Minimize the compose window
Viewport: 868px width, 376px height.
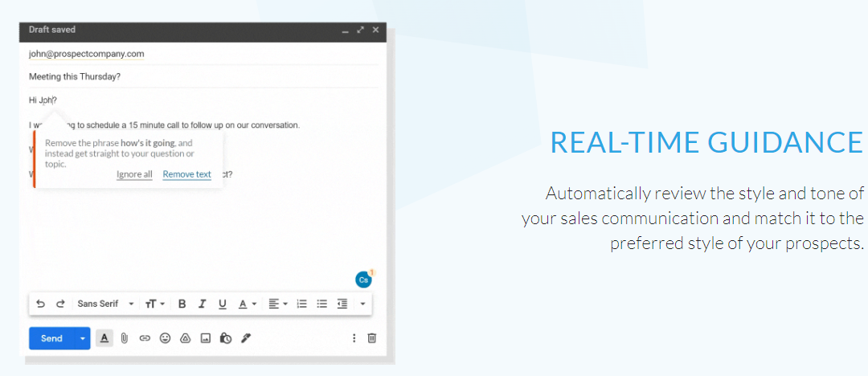click(x=346, y=31)
